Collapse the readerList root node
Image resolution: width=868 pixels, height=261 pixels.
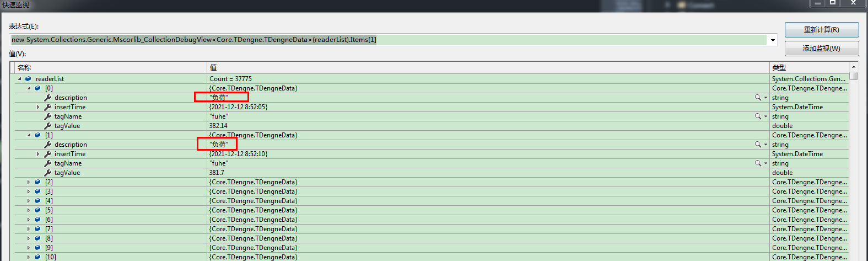(x=20, y=79)
